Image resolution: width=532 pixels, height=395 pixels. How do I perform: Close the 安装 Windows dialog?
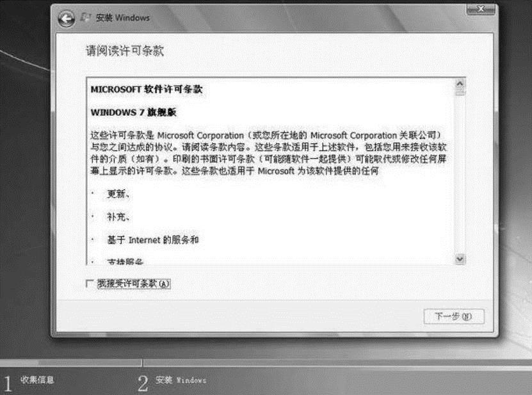click(x=480, y=10)
